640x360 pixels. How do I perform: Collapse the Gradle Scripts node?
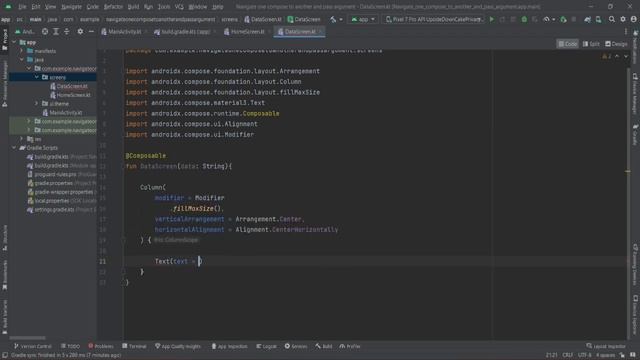15,148
